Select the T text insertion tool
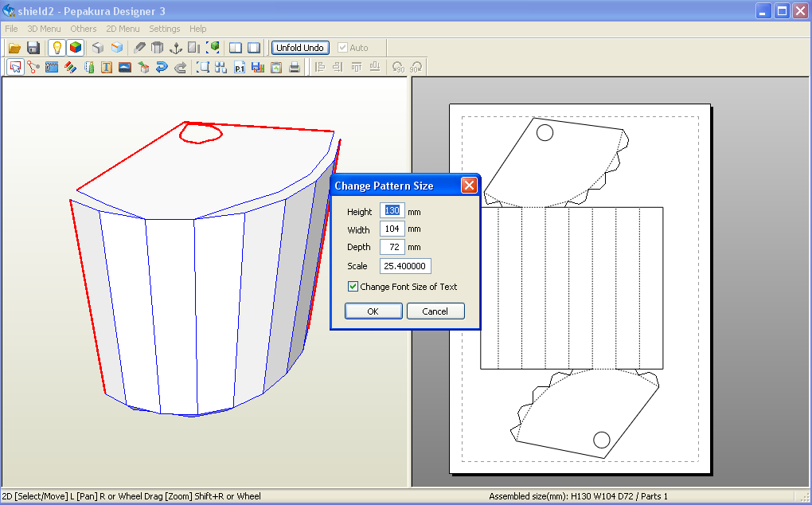 coord(107,67)
